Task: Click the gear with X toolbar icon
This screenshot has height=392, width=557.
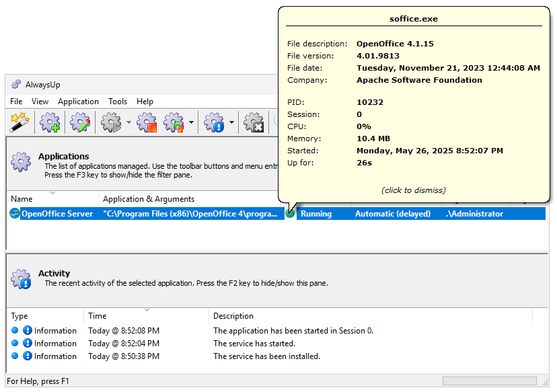Action: click(x=254, y=122)
